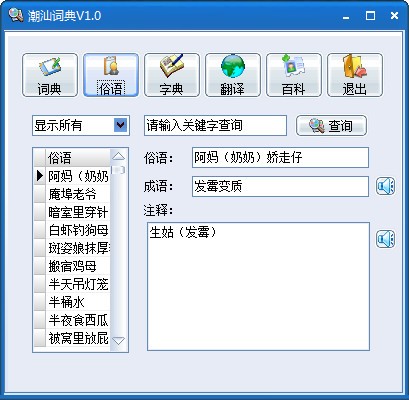This screenshot has height=400, width=409.
Task: Click the list scroll-down arrow
Action: (x=118, y=341)
